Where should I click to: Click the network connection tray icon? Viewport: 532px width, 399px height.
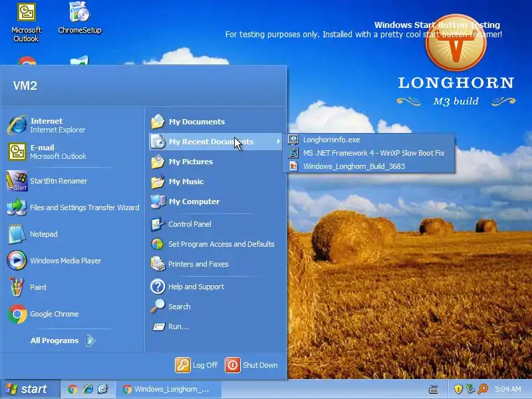(x=470, y=389)
